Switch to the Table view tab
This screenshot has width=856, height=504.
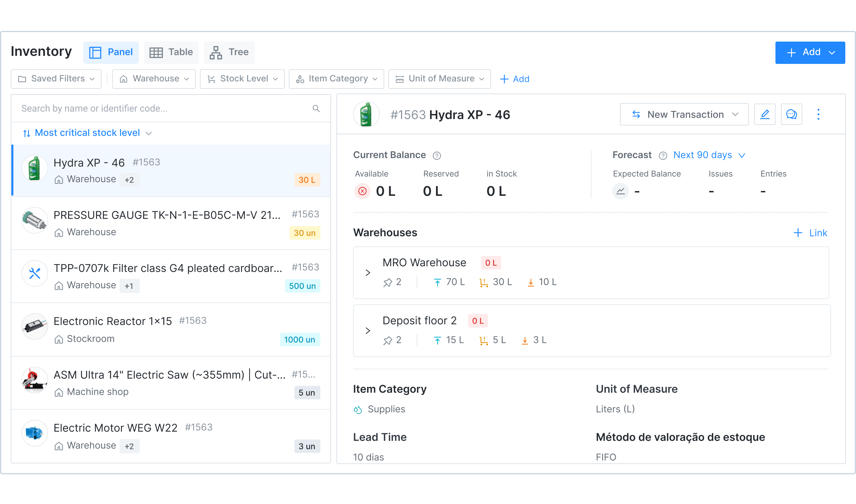171,52
